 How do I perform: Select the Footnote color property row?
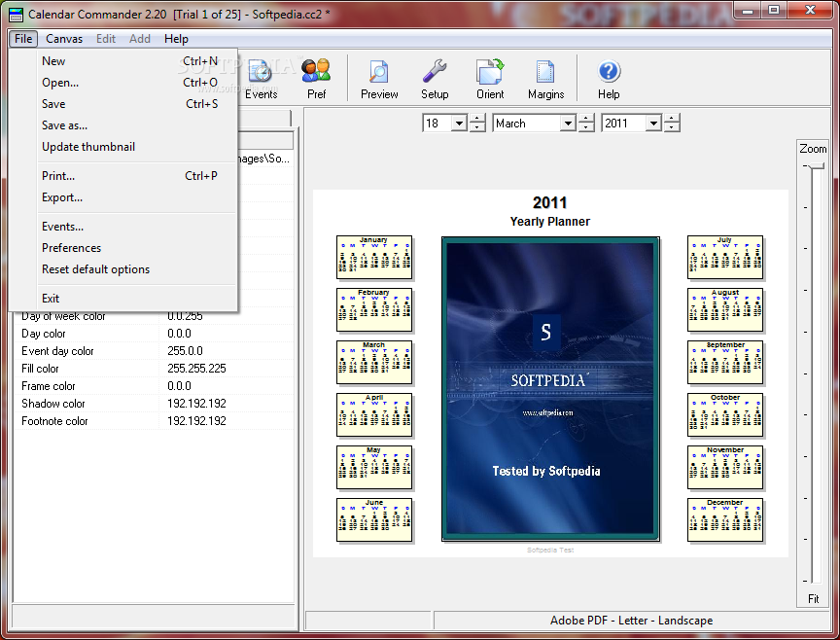pyautogui.click(x=154, y=421)
